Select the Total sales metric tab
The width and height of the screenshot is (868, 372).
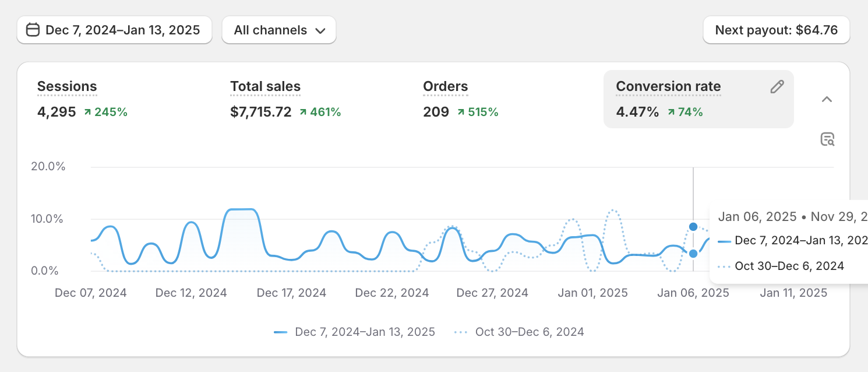pos(265,87)
